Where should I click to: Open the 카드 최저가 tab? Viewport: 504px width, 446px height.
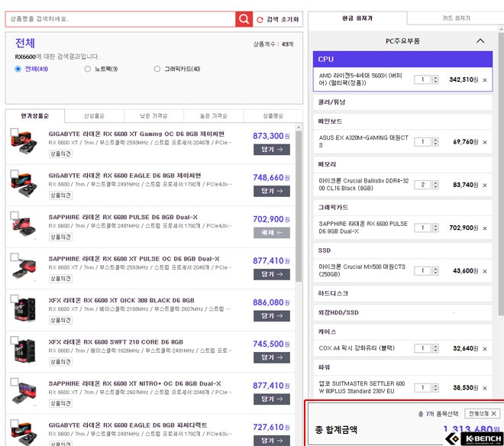click(x=456, y=18)
